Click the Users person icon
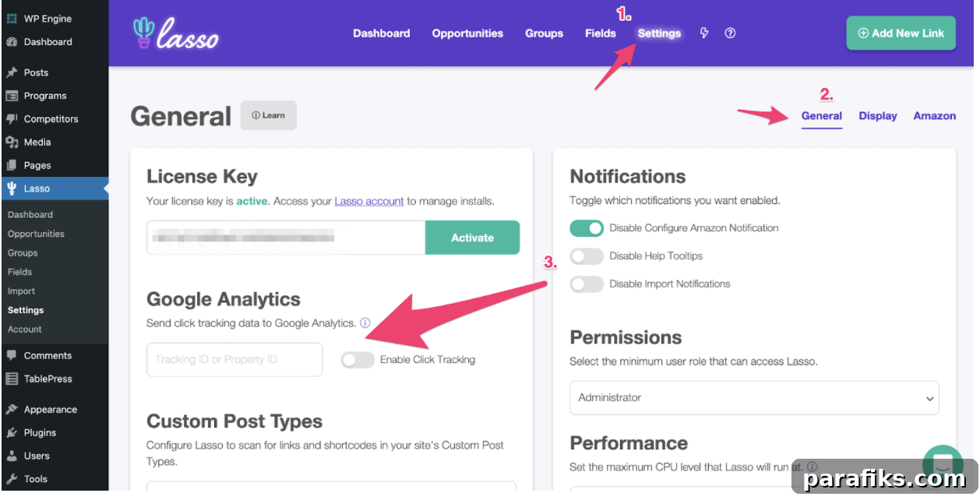980x500 pixels. pyautogui.click(x=12, y=456)
